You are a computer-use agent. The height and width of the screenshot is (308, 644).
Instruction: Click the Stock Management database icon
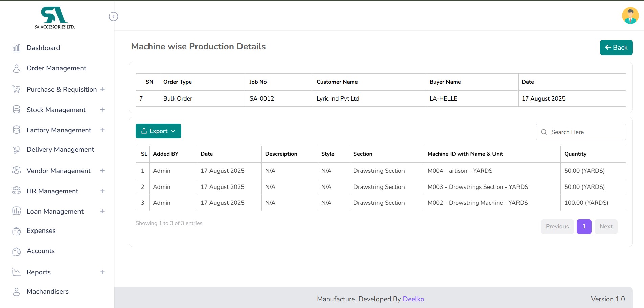coord(16,110)
